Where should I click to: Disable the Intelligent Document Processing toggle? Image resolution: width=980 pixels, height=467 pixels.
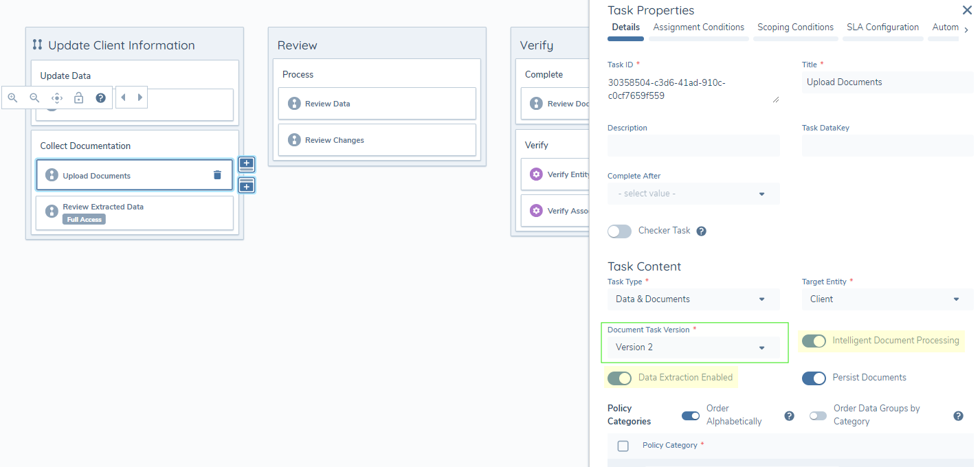(x=814, y=341)
